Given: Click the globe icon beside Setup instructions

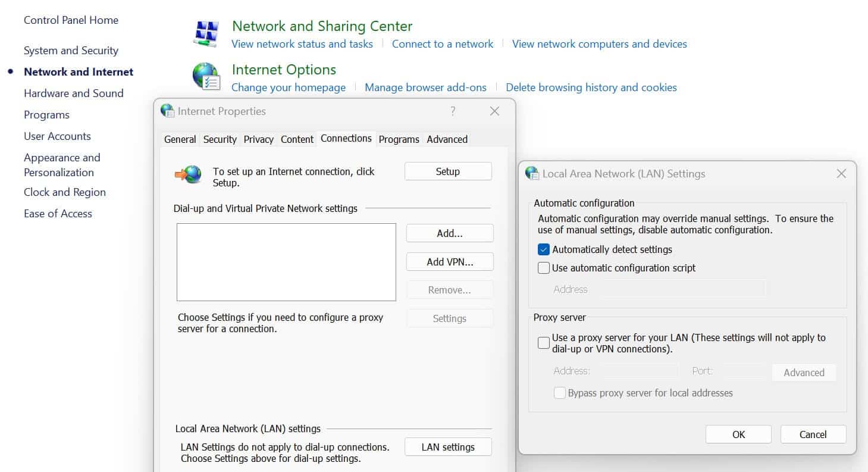Looking at the screenshot, I should [x=189, y=171].
